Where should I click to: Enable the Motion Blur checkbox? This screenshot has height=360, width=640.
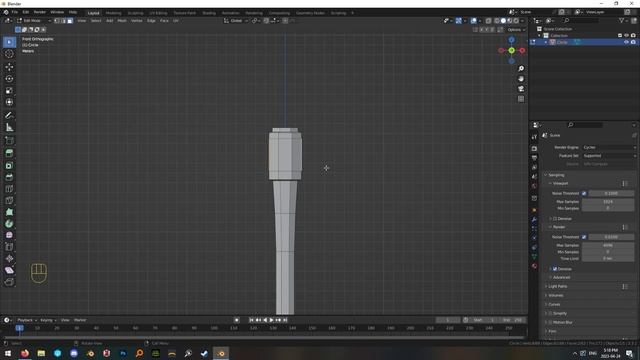click(550, 322)
